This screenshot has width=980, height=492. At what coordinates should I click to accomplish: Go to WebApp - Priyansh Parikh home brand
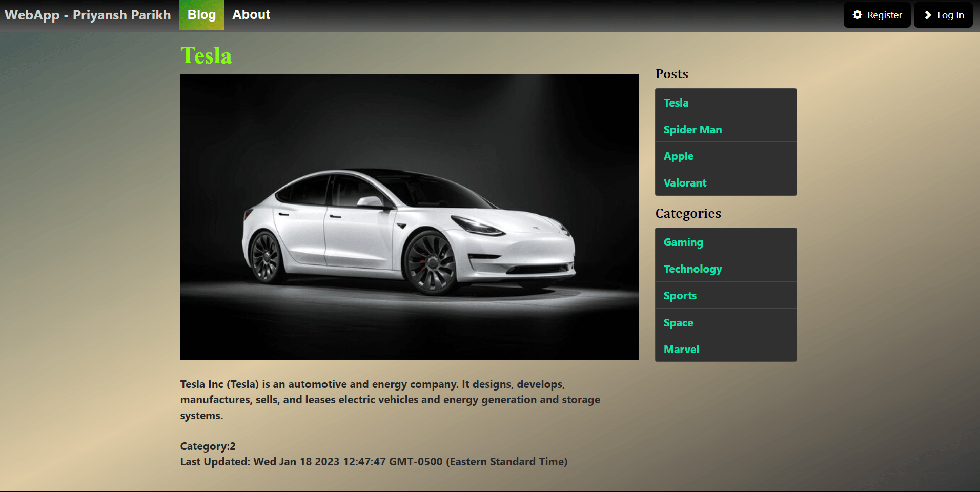coord(88,15)
